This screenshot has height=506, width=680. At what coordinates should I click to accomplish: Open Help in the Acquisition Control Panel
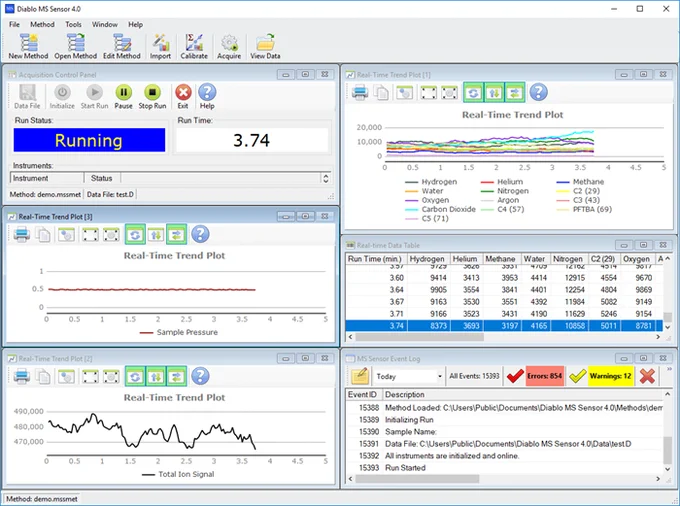pos(207,96)
